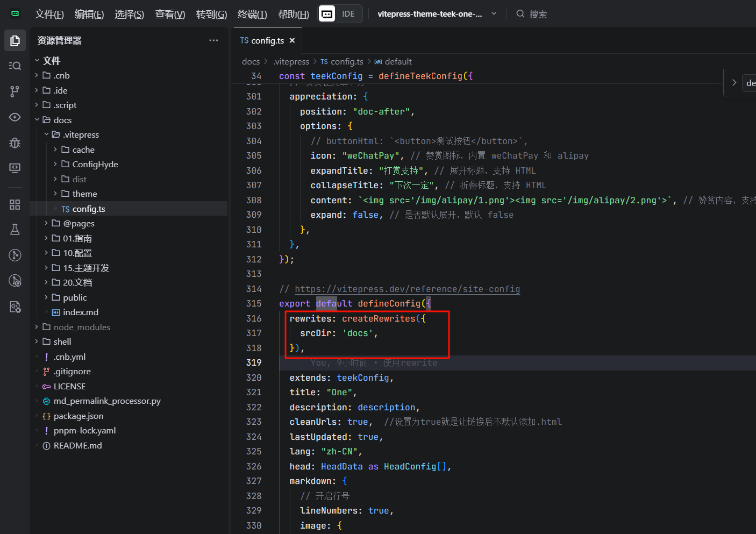Click the circular git graph icon
The height and width of the screenshot is (534, 756).
15,255
